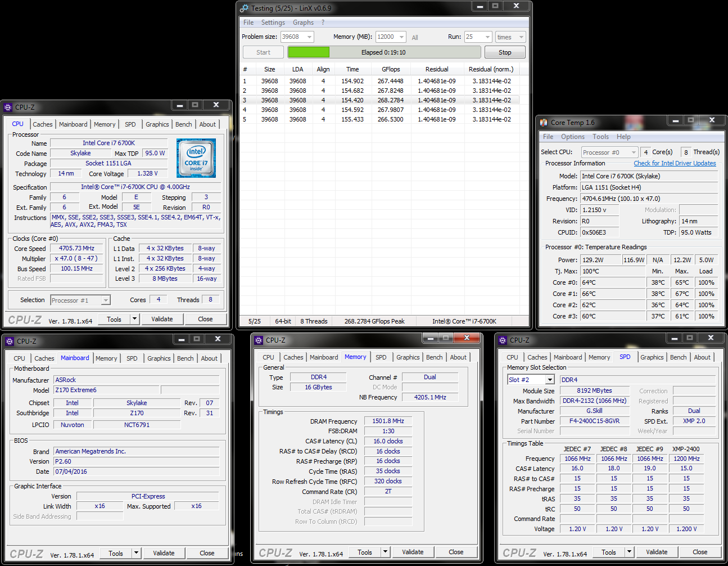Click Core #1 temperature 66°C in Core Temp
The image size is (728, 566).
coord(612,294)
